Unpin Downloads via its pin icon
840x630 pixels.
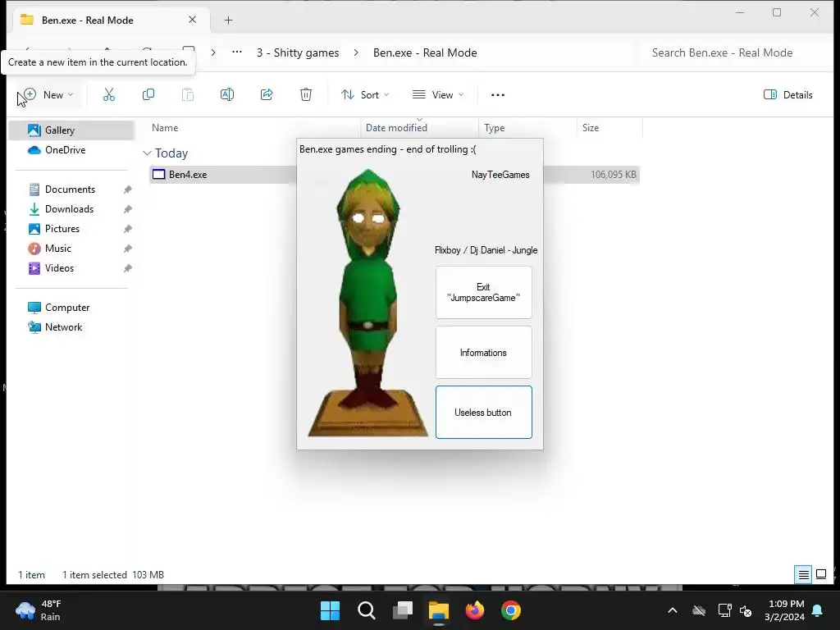coord(127,209)
